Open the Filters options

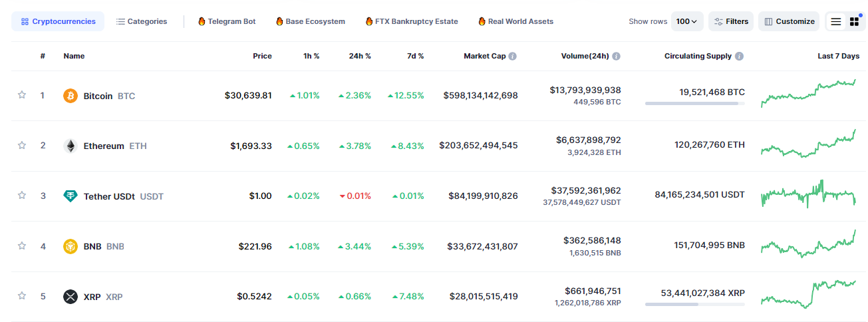pyautogui.click(x=731, y=21)
